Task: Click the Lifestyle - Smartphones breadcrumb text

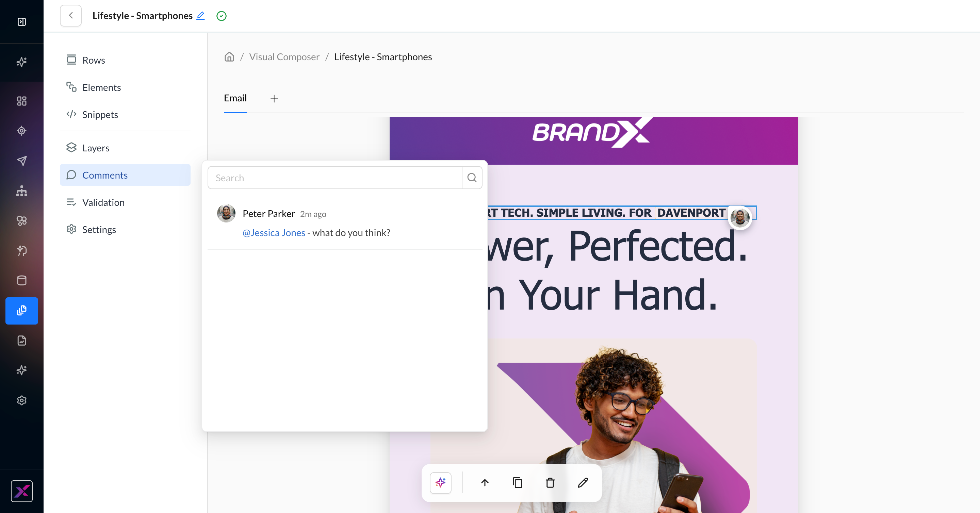Action: coord(383,57)
